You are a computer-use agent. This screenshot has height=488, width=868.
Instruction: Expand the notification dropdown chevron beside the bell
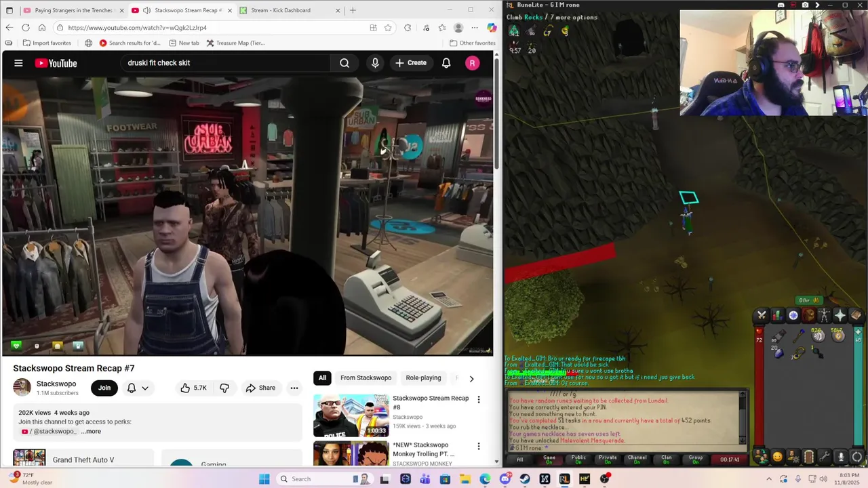click(144, 388)
